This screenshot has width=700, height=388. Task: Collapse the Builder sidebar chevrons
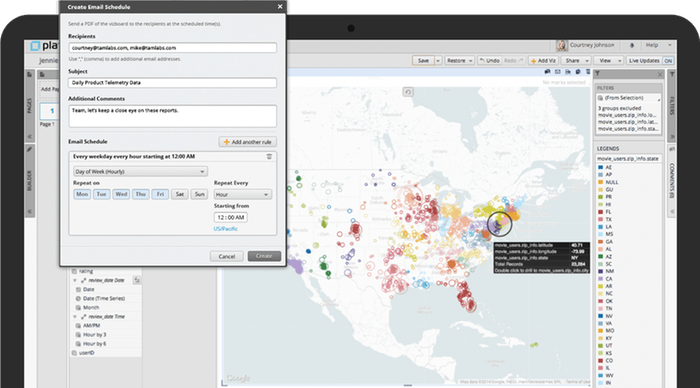[29, 212]
